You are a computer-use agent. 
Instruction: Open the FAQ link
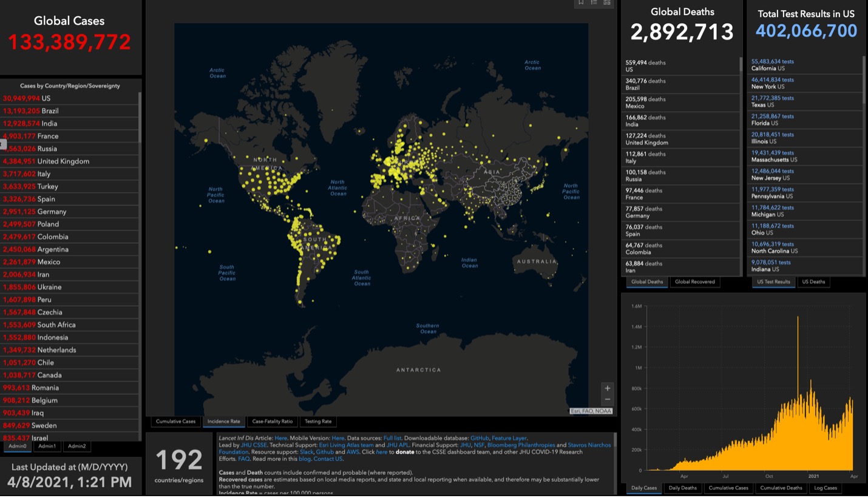pyautogui.click(x=243, y=460)
